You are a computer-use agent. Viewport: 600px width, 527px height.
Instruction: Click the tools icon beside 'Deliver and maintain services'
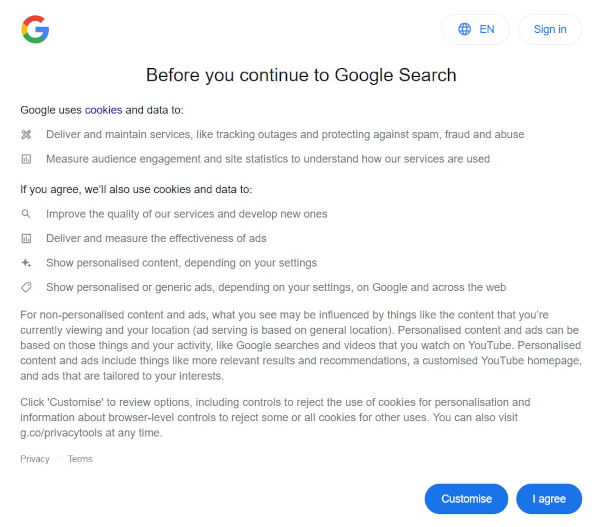pos(26,135)
